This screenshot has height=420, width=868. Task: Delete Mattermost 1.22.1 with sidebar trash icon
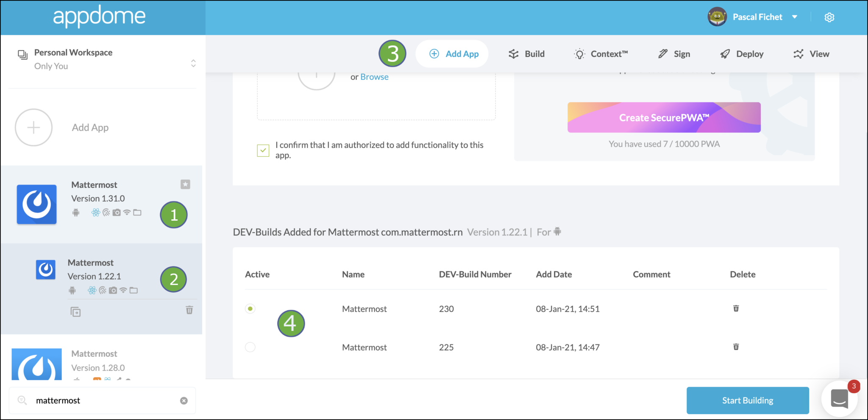click(x=189, y=310)
